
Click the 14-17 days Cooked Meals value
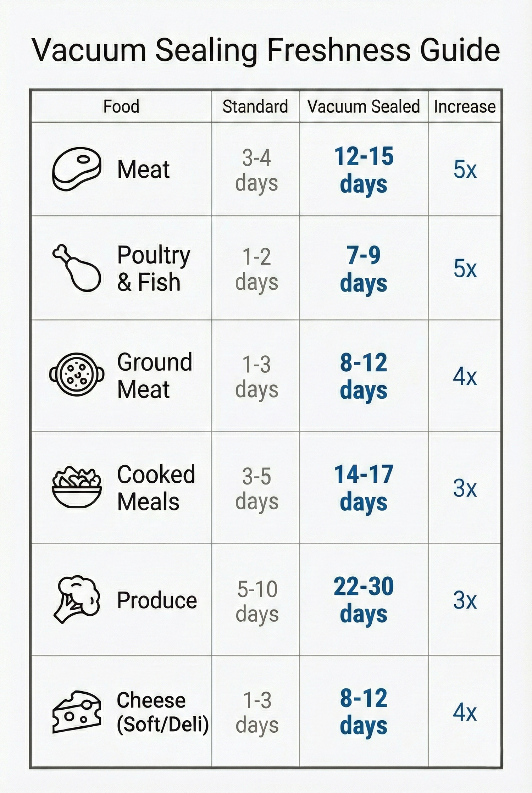[364, 488]
